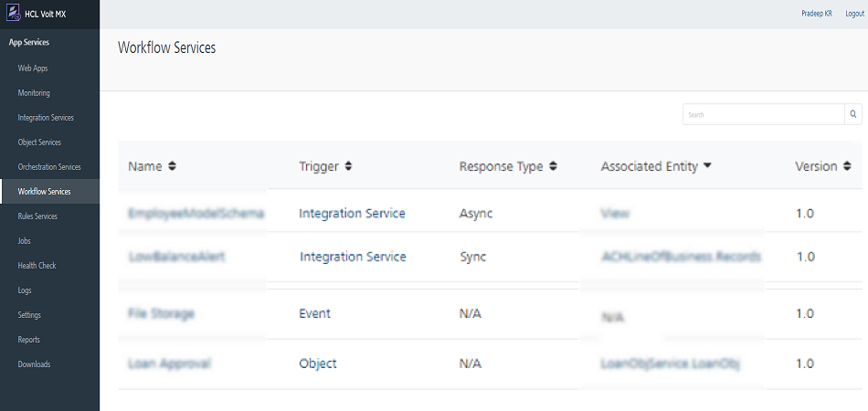Click the Logout link

point(847,15)
